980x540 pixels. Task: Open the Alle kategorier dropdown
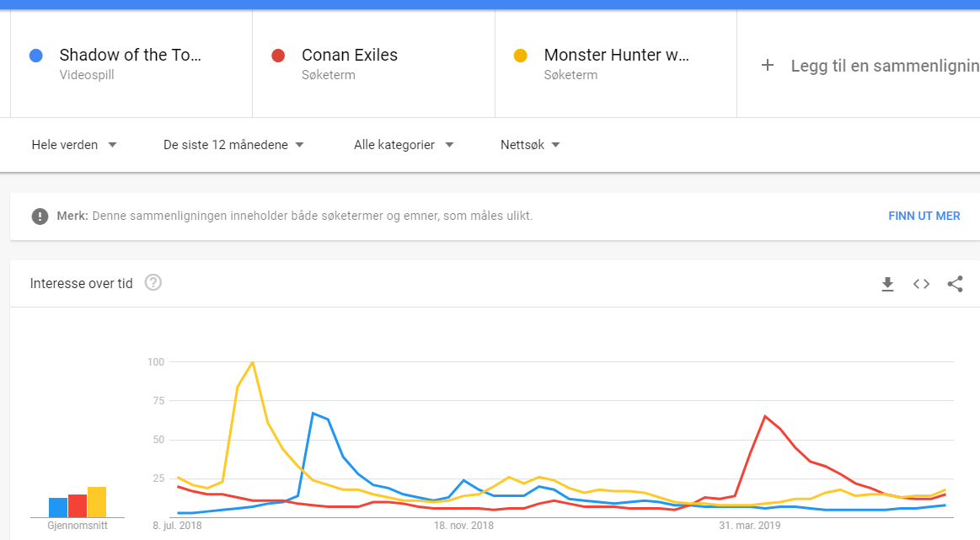(x=404, y=145)
